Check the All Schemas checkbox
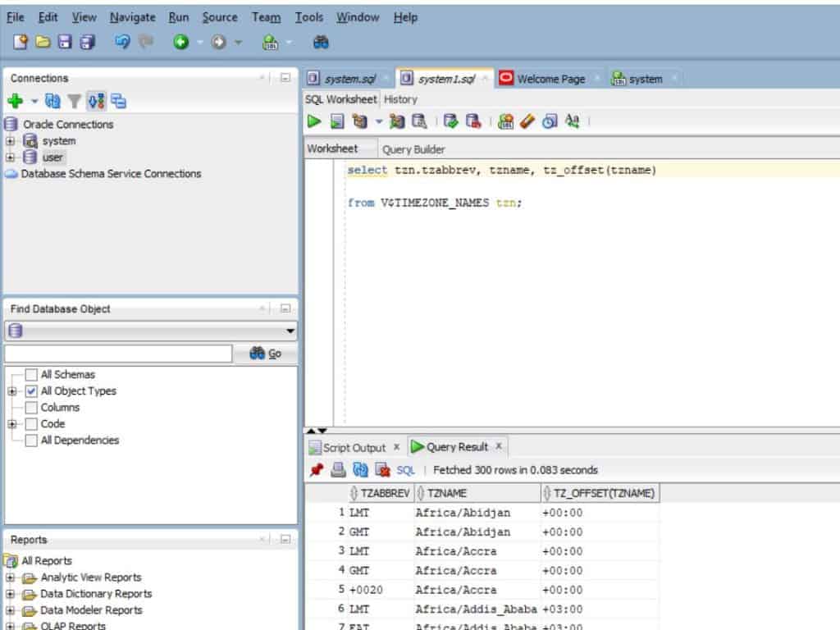 32,374
